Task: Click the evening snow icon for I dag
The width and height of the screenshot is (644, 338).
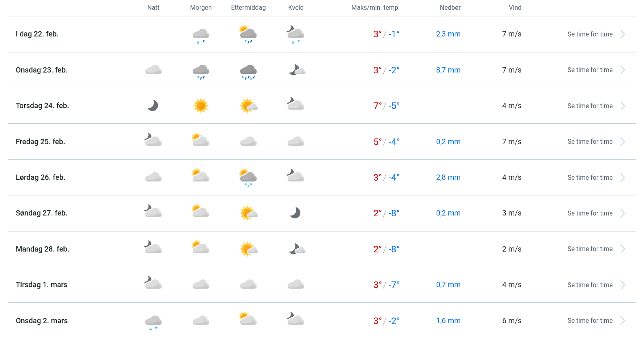Action: tap(295, 35)
